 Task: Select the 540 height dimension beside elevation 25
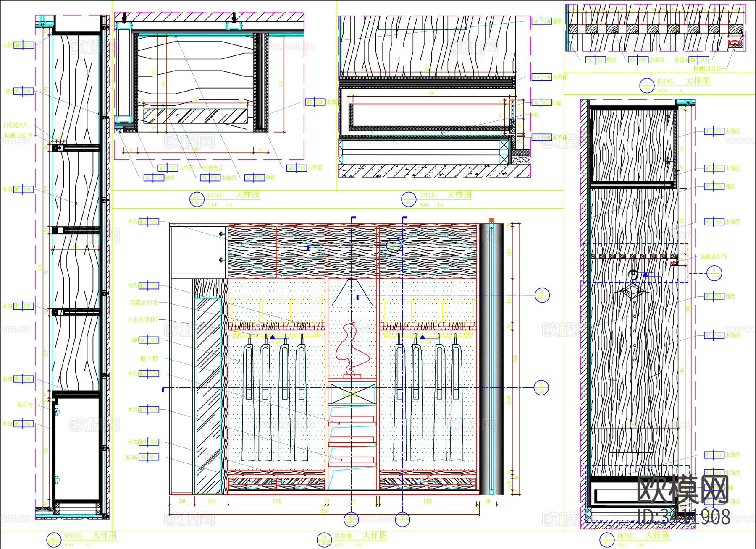[x=509, y=252]
